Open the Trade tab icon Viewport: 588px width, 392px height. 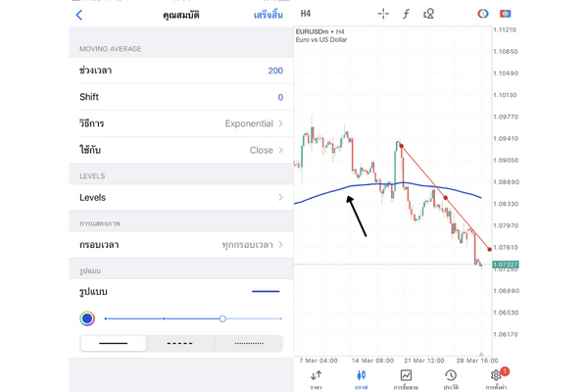tap(406, 378)
